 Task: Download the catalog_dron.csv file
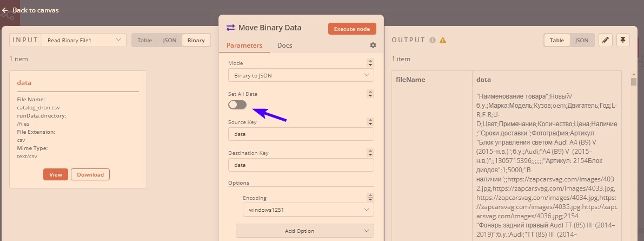pos(90,174)
